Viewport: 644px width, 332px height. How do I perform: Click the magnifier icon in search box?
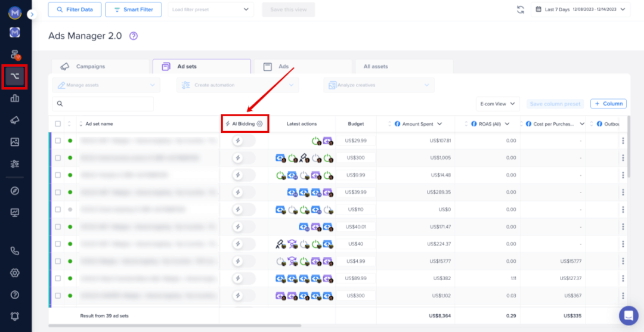click(60, 104)
